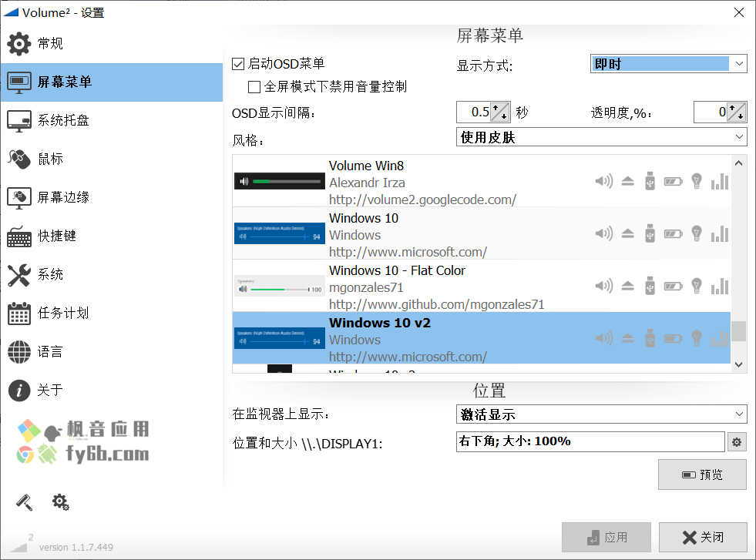Click the double gear icon at bottom left
Image resolution: width=756 pixels, height=560 pixels.
tap(61, 502)
